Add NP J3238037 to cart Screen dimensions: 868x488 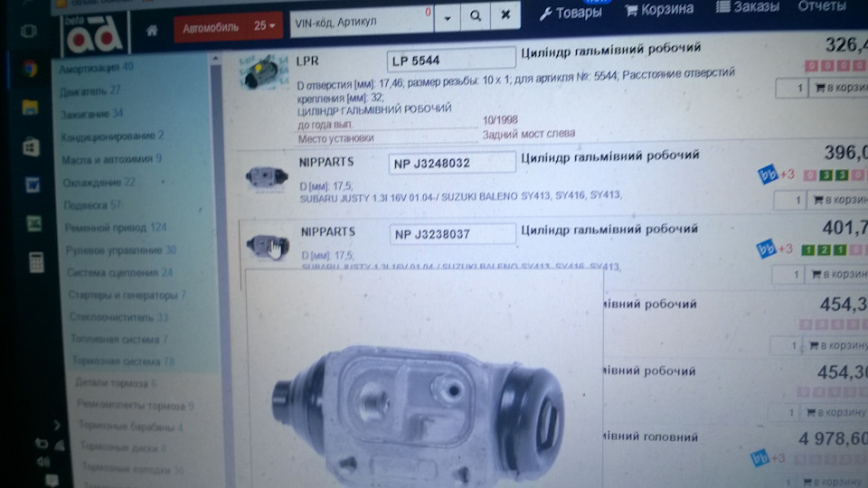tap(837, 274)
